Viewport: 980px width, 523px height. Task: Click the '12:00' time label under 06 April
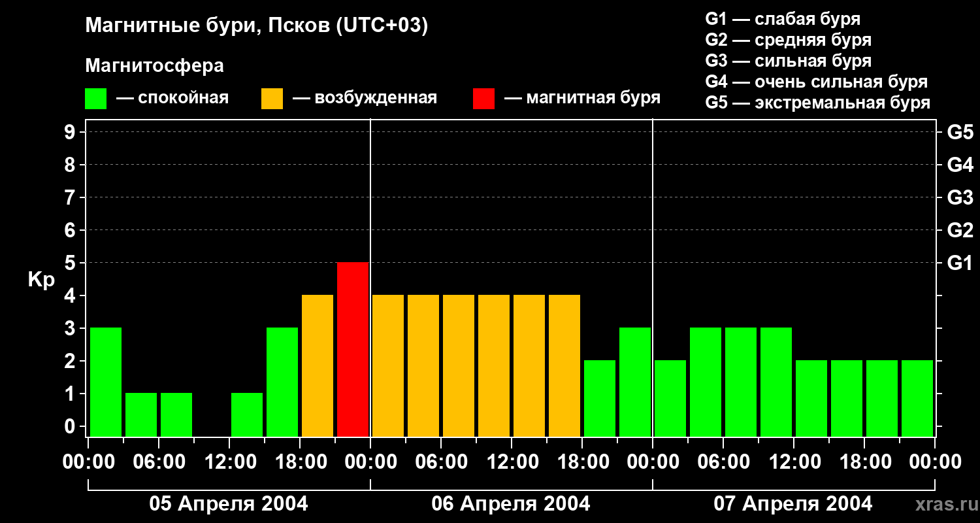tap(512, 462)
